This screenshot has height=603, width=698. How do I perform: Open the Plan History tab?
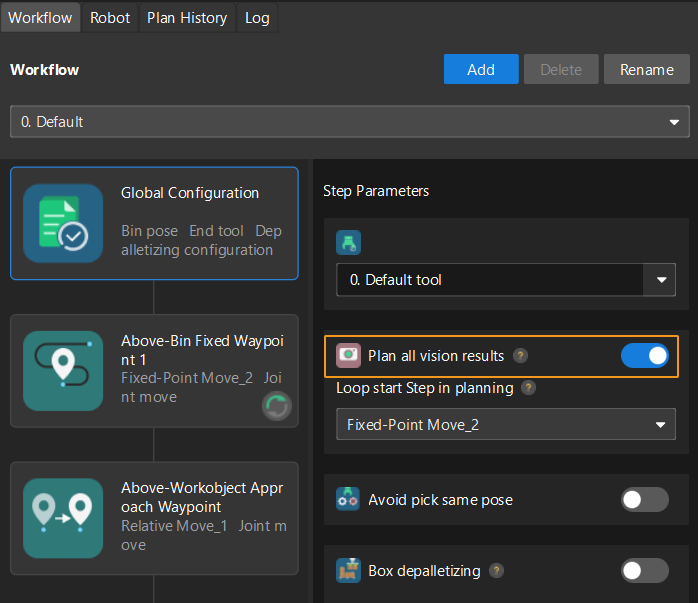pyautogui.click(x=187, y=18)
